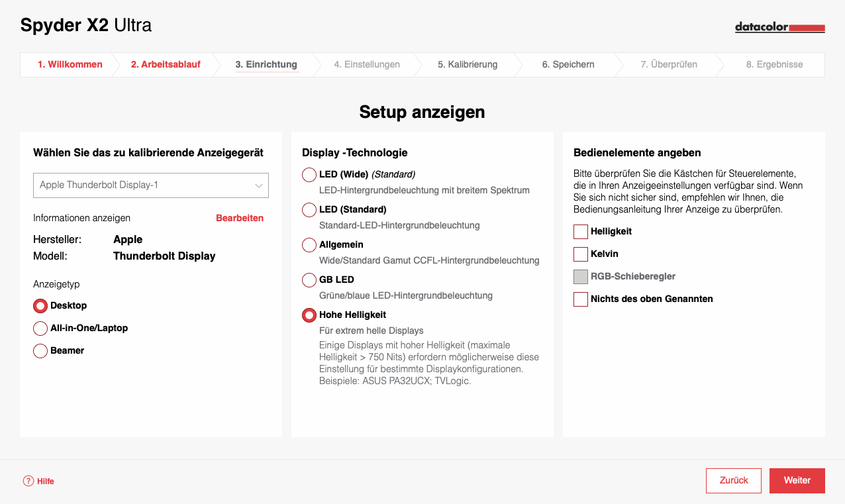Click the heading Wählen Sie das zu kalibrierende Anzeigegerät

point(148,153)
